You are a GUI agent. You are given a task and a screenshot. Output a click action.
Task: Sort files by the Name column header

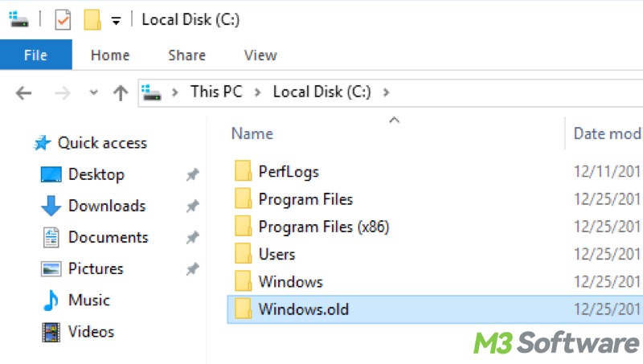pyautogui.click(x=252, y=133)
